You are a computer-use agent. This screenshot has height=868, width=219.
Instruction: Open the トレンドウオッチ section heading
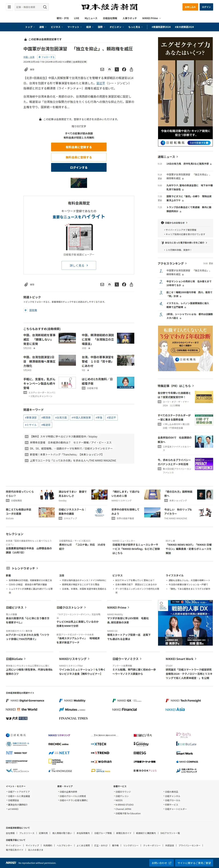(x=25, y=568)
